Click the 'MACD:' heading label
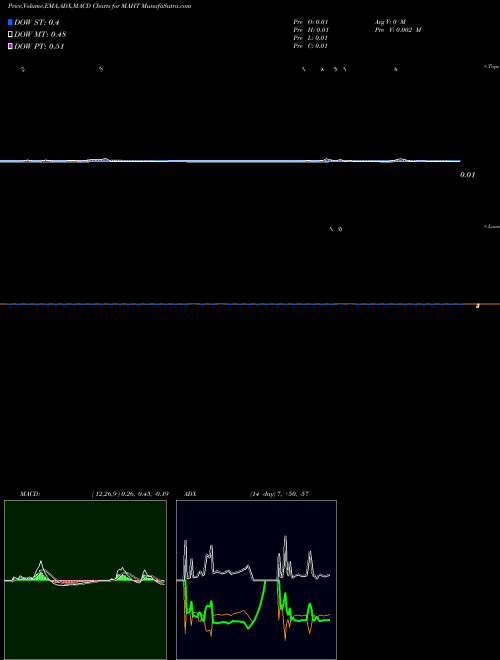The width and height of the screenshot is (500, 660). pyautogui.click(x=30, y=494)
